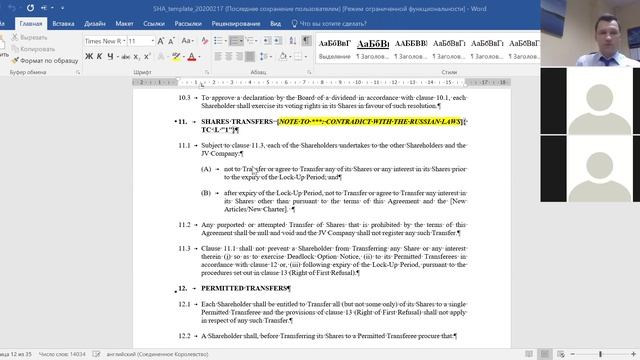Toggle Italic (К) formatting
The height and width of the screenshot is (360, 640).
(x=99, y=57)
